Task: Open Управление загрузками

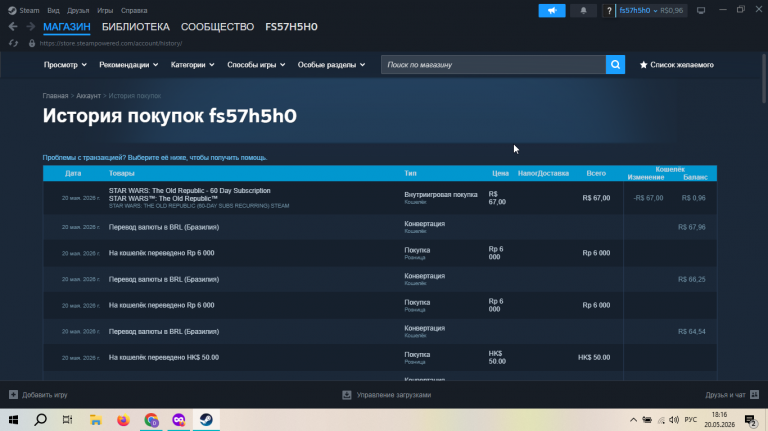Action: pos(386,395)
